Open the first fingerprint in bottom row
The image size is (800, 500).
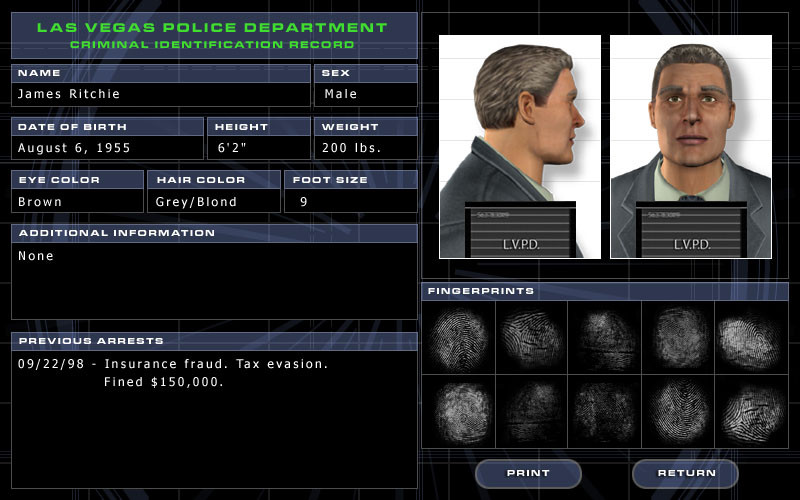458,412
